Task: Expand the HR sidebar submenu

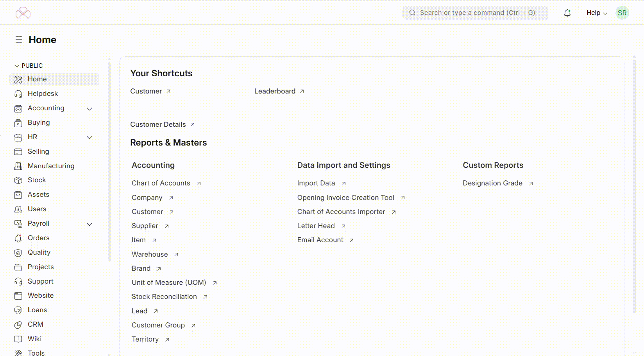Action: 89,137
